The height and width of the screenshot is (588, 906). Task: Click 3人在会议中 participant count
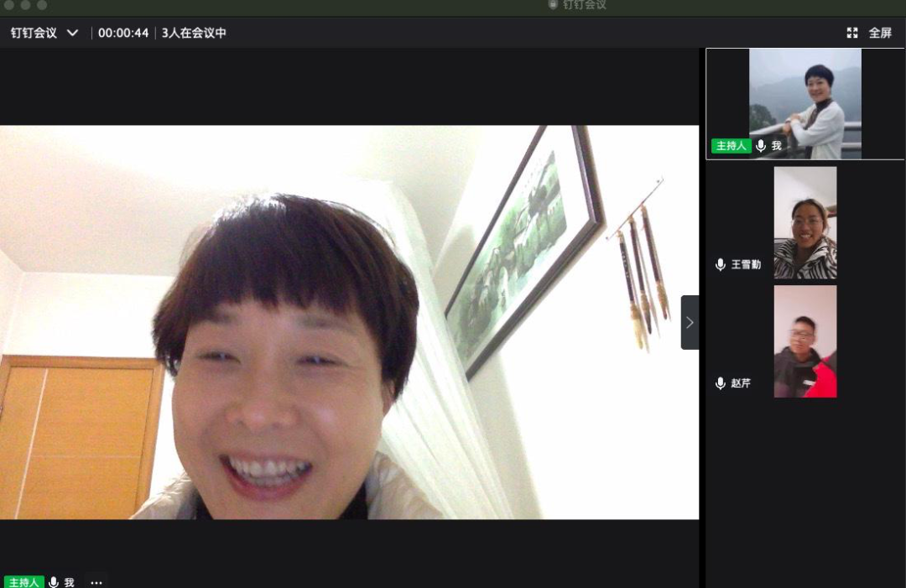coord(194,33)
